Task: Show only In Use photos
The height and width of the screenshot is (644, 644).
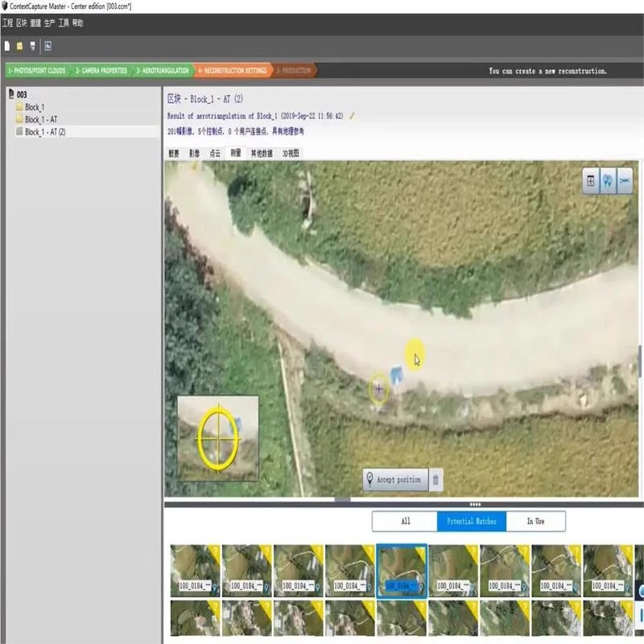Action: click(535, 522)
